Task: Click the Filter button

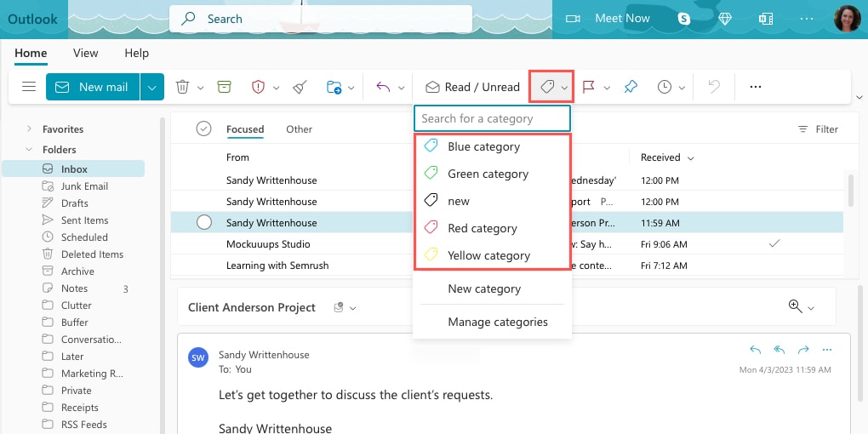Action: coord(818,129)
